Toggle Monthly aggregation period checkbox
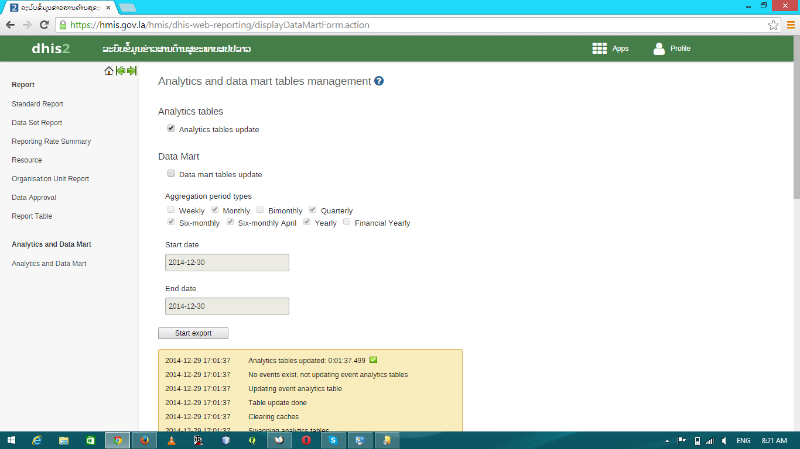 coord(215,210)
